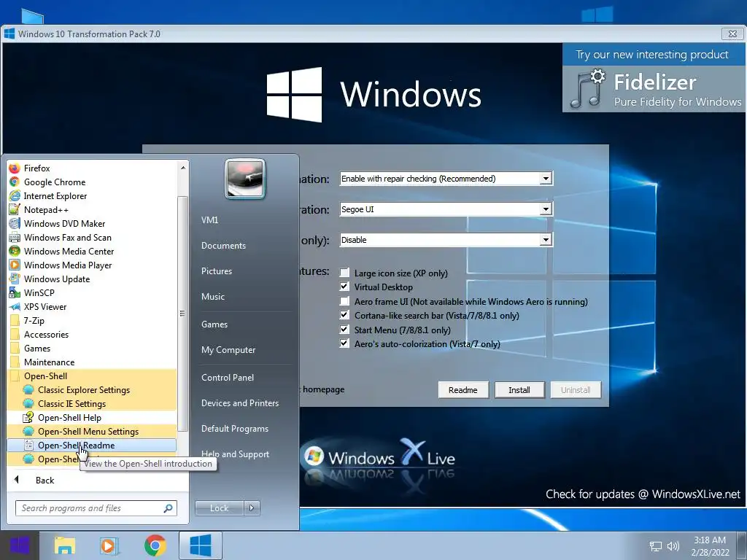Select the Transformation Pack taskbar button
This screenshot has height=560, width=747.
(x=201, y=545)
